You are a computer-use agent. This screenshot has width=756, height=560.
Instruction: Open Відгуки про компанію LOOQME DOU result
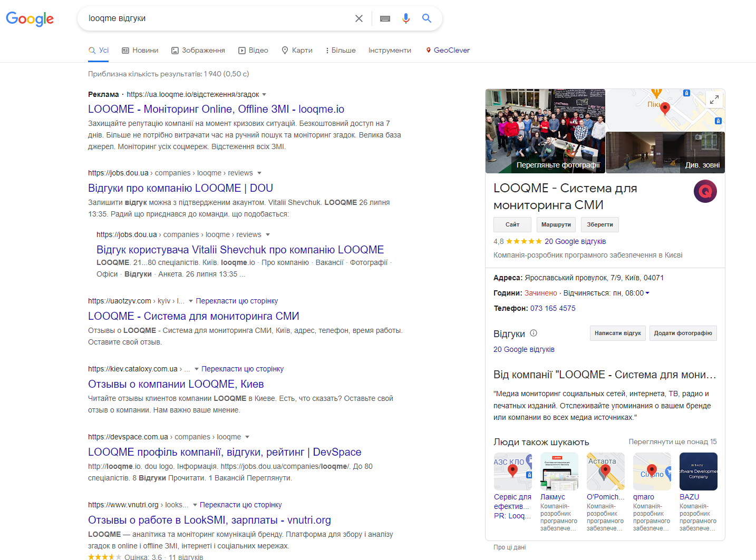tap(180, 188)
